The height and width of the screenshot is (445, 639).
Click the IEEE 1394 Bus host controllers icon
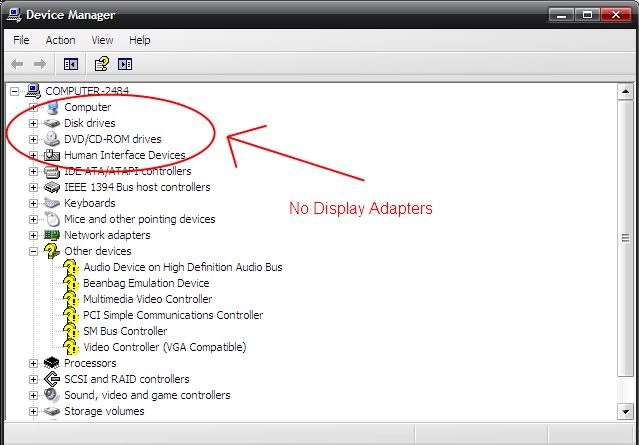pyautogui.click(x=52, y=187)
